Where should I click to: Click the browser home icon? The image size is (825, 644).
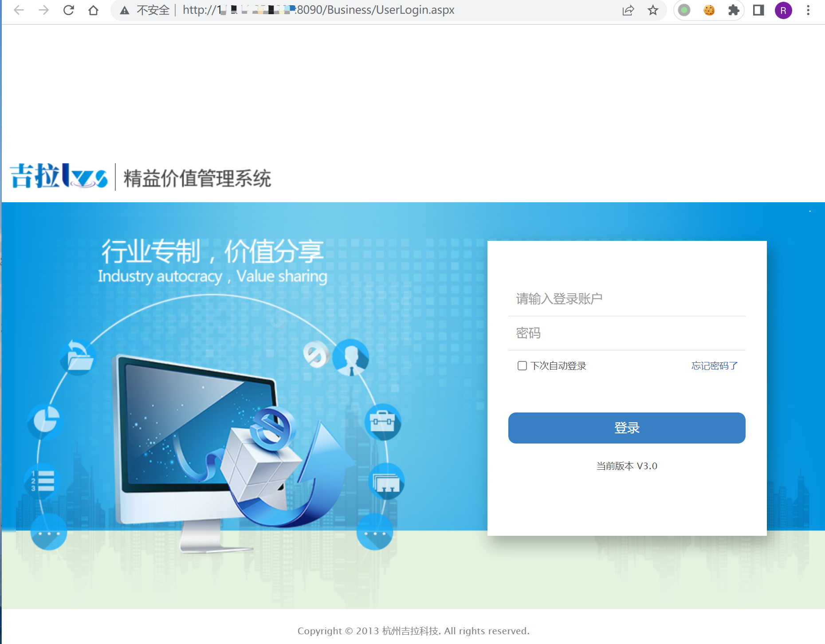[93, 10]
